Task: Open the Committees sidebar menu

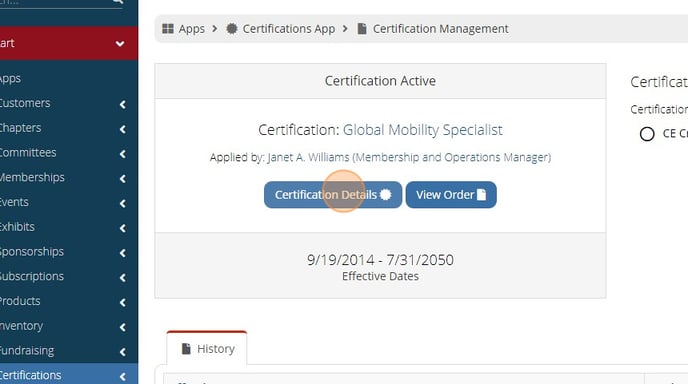Action: pos(28,152)
